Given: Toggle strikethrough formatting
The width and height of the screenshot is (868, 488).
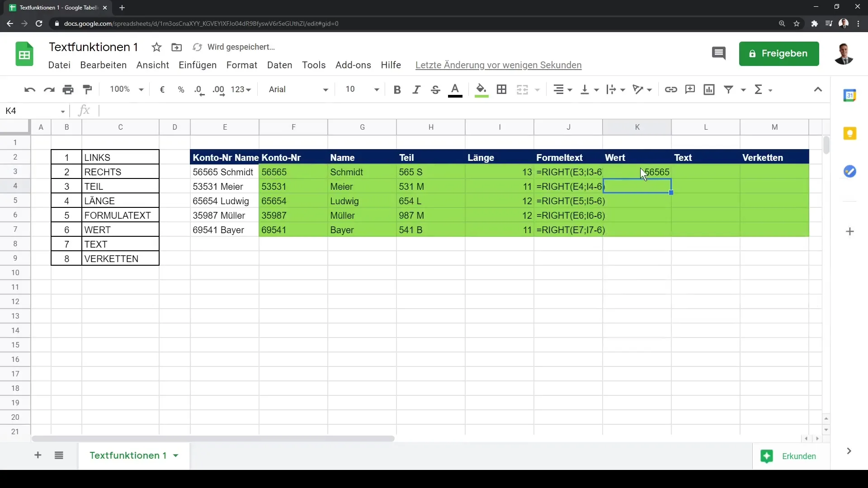Looking at the screenshot, I should tap(435, 89).
